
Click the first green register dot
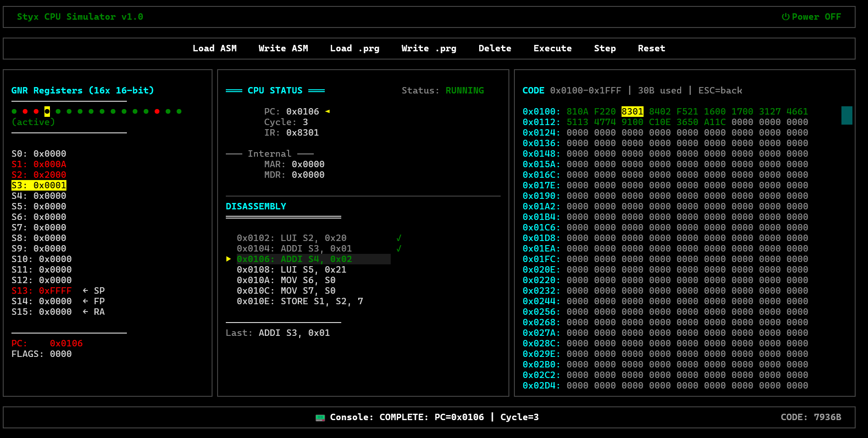coord(14,111)
